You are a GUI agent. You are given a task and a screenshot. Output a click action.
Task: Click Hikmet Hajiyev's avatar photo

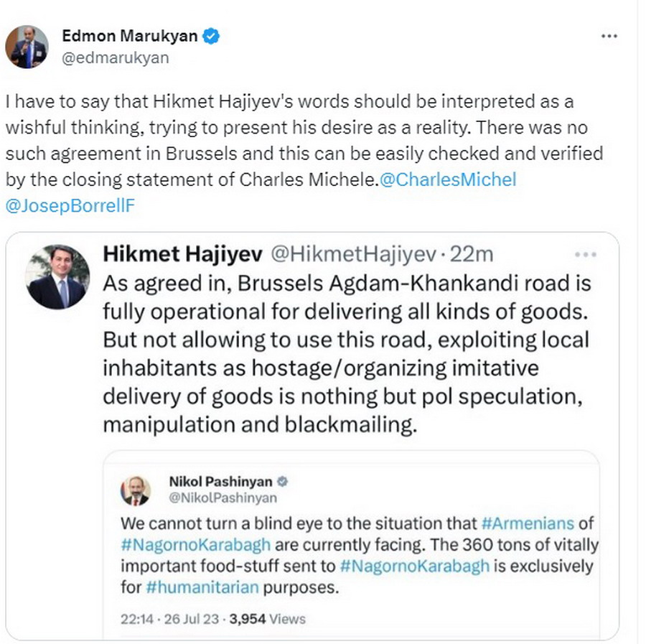coord(58,278)
